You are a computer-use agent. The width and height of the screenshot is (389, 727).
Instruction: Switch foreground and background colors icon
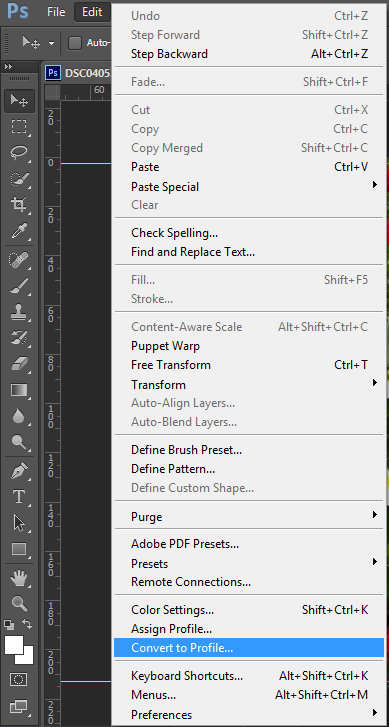pos(27,624)
